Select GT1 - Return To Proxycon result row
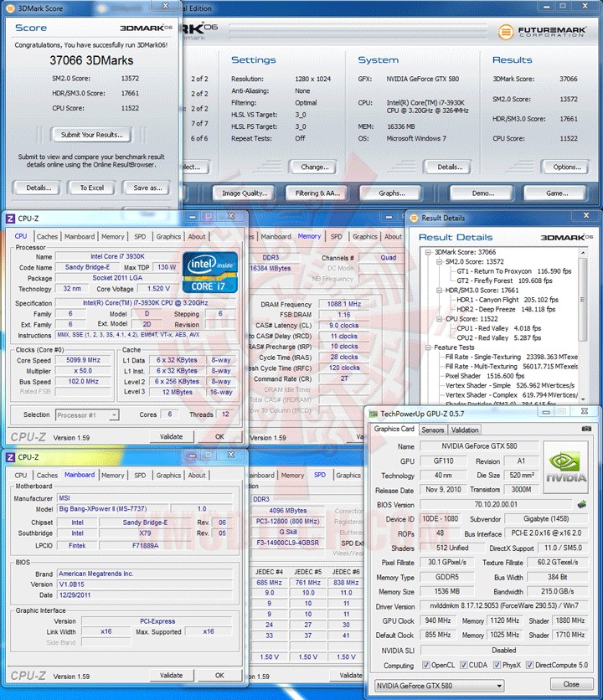This screenshot has width=603, height=700. point(513,271)
